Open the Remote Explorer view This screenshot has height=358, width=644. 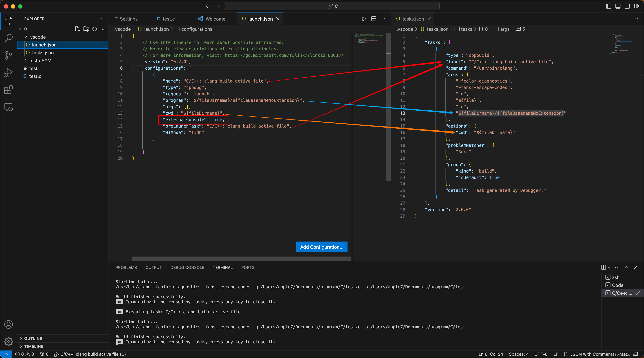coord(9,107)
